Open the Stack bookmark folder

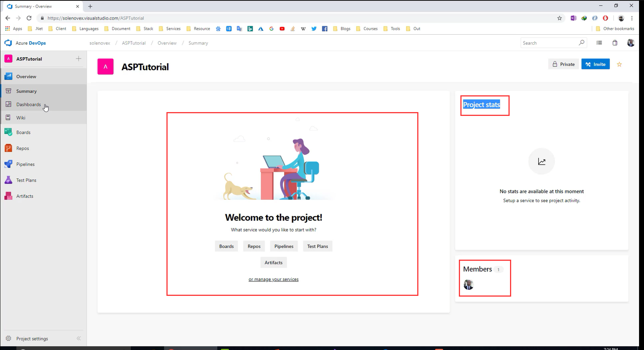[145, 29]
